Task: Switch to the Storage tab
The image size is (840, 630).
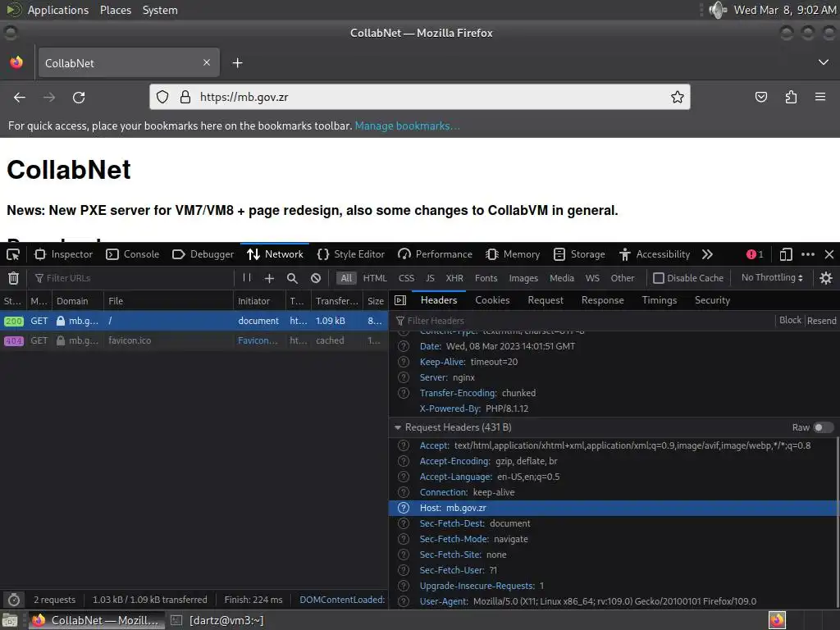Action: click(579, 254)
